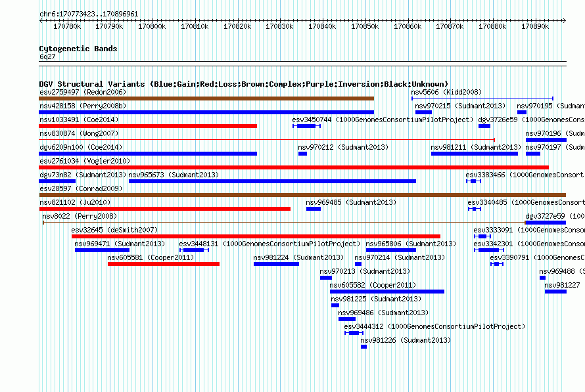The width and height of the screenshot is (585, 392).
Task: Select nsv965806 (Sudmant2013) blue bar
Action: 391,250
